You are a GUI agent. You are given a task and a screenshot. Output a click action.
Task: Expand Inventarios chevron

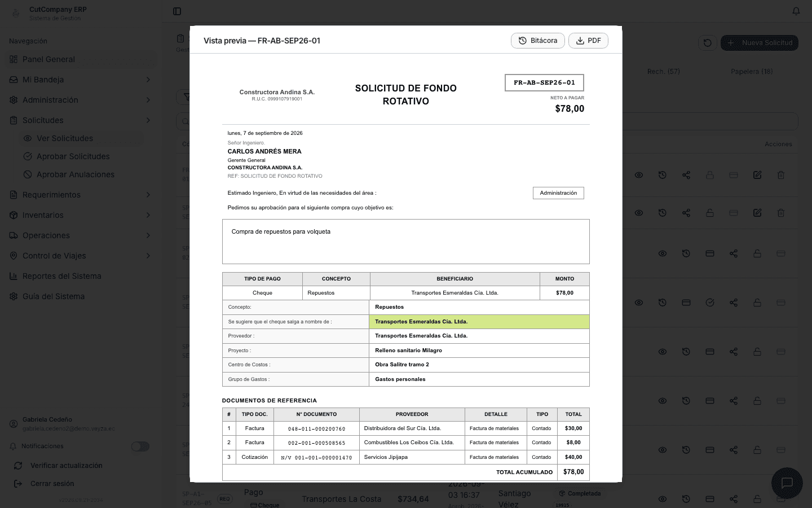click(x=148, y=215)
